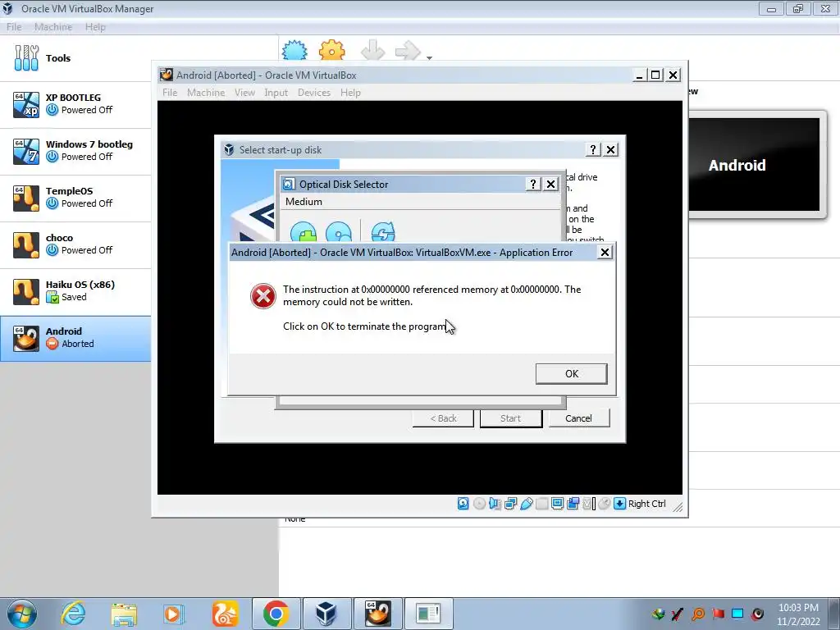
Task: Click the Back button in start-up disk dialog
Action: pyautogui.click(x=443, y=418)
